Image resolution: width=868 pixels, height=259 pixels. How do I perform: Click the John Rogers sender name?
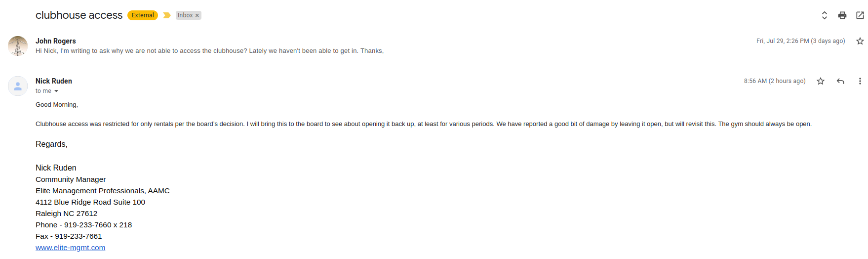click(56, 41)
